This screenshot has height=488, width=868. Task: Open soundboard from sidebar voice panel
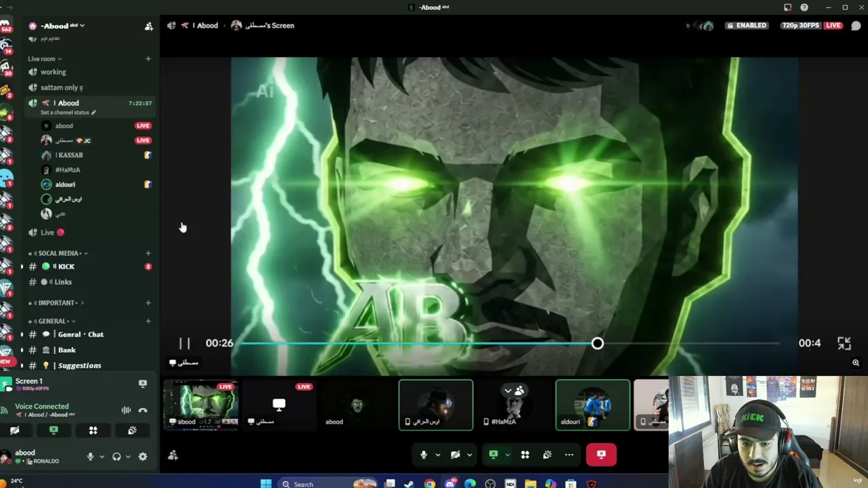(x=132, y=430)
